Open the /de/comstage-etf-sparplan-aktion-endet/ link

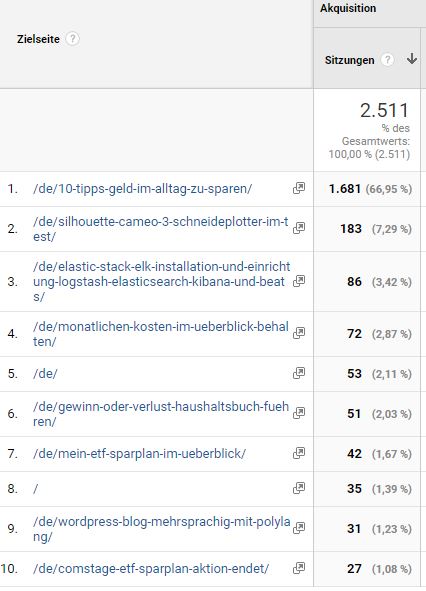coord(151,568)
